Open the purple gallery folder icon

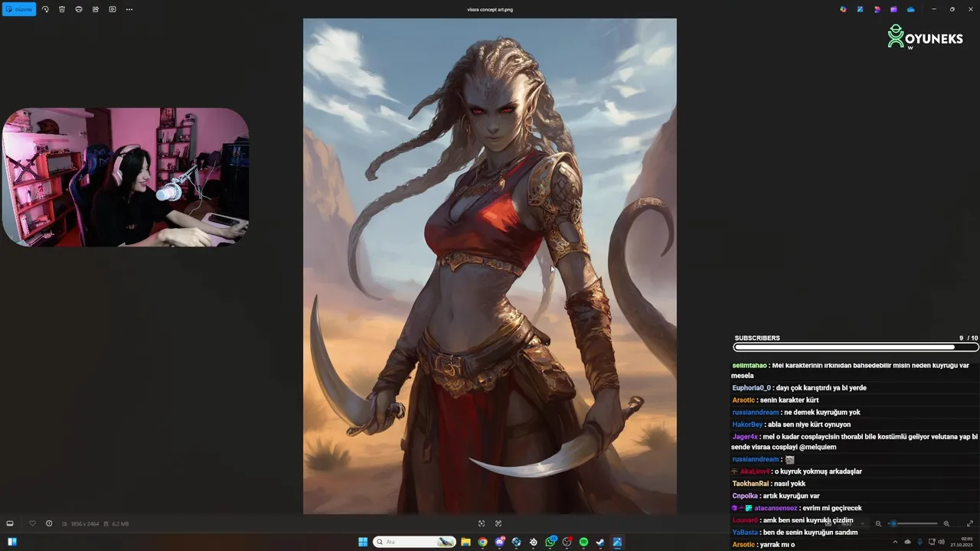893,9
